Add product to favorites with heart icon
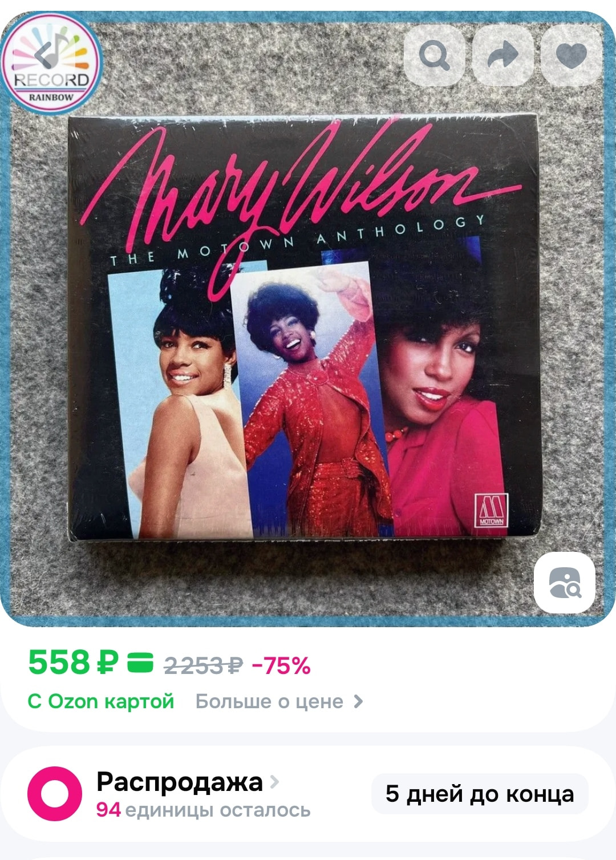616x860 pixels. (x=571, y=55)
